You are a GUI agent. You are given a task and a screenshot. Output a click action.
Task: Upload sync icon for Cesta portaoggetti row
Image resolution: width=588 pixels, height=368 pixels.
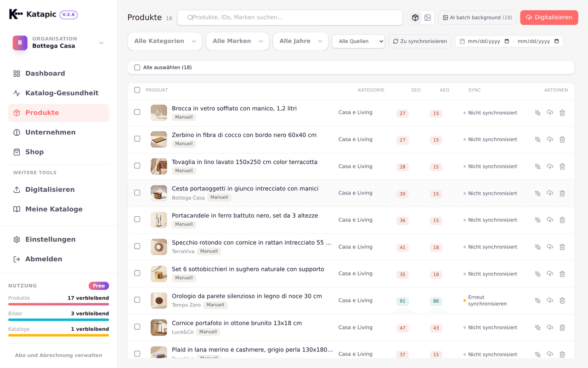tap(550, 193)
